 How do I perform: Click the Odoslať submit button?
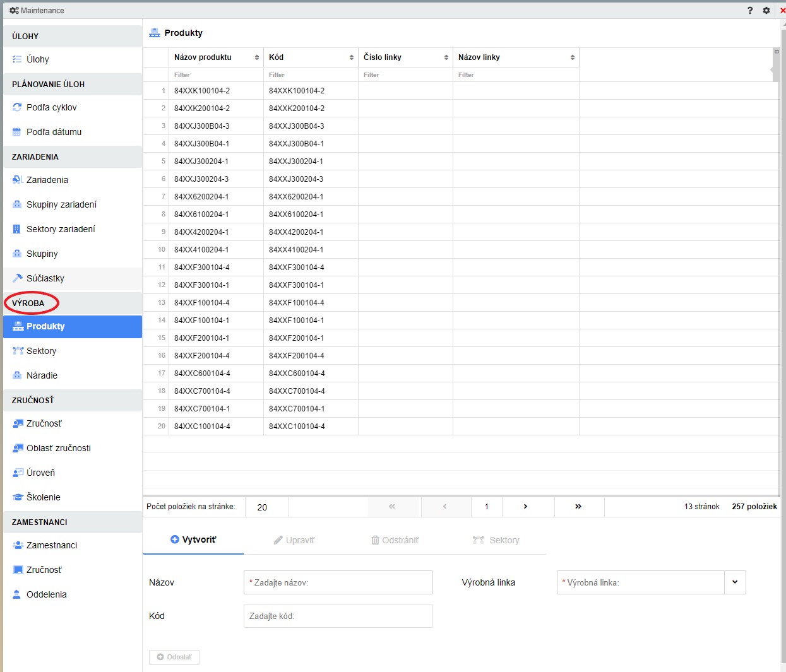tap(174, 657)
